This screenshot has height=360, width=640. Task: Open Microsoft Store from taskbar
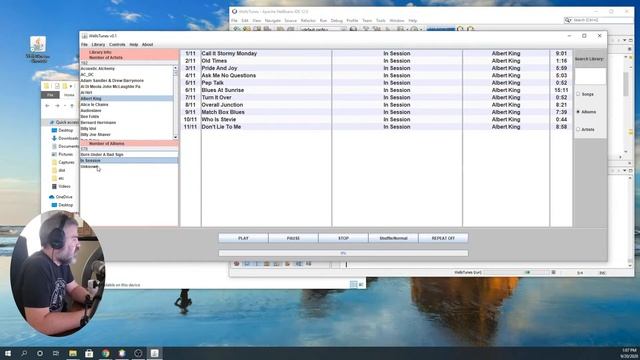(89, 353)
